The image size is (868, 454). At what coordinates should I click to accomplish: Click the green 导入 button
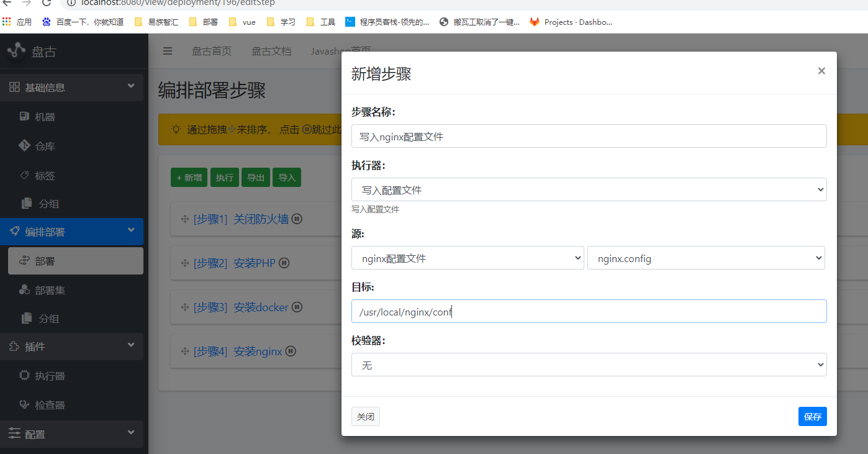click(x=286, y=177)
